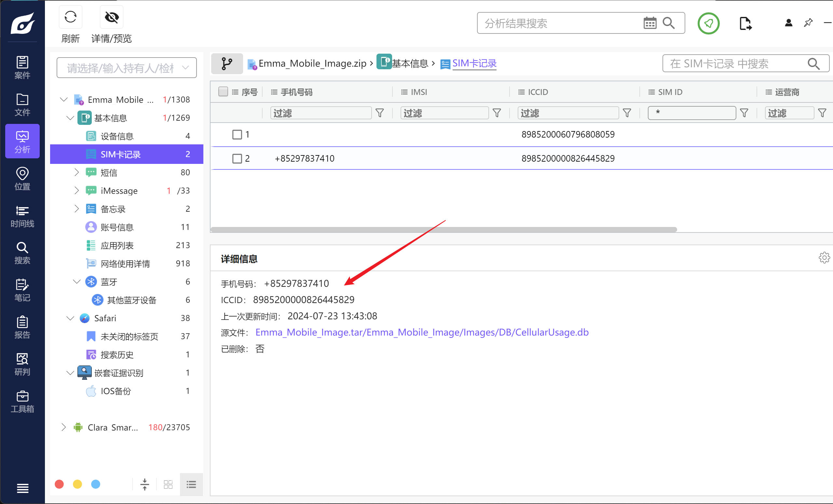Viewport: 833px width, 504px height.
Task: Toggle the select-all header checkbox
Action: point(223,92)
